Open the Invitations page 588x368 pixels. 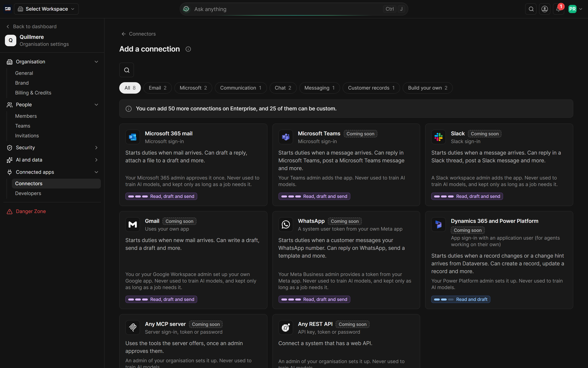56,136
